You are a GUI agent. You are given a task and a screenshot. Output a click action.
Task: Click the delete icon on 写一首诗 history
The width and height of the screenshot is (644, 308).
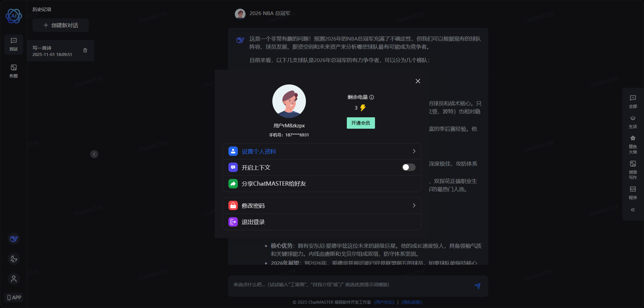(x=85, y=50)
